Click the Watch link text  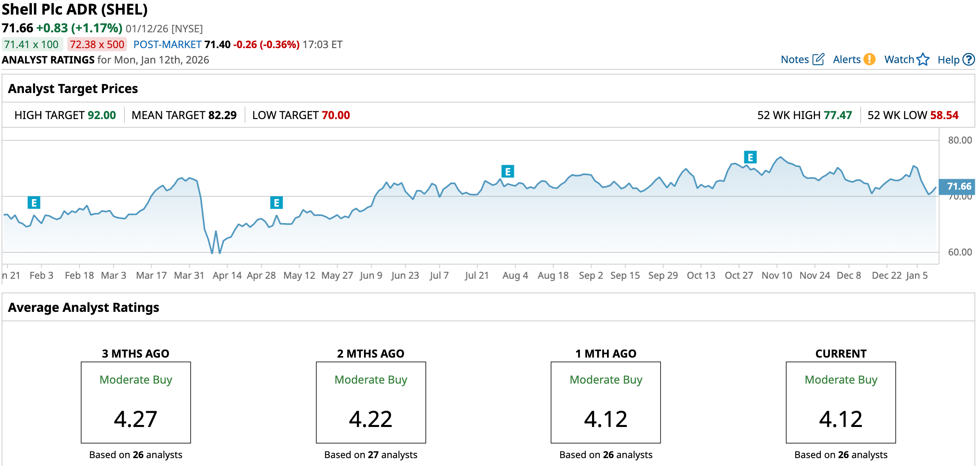click(x=899, y=60)
